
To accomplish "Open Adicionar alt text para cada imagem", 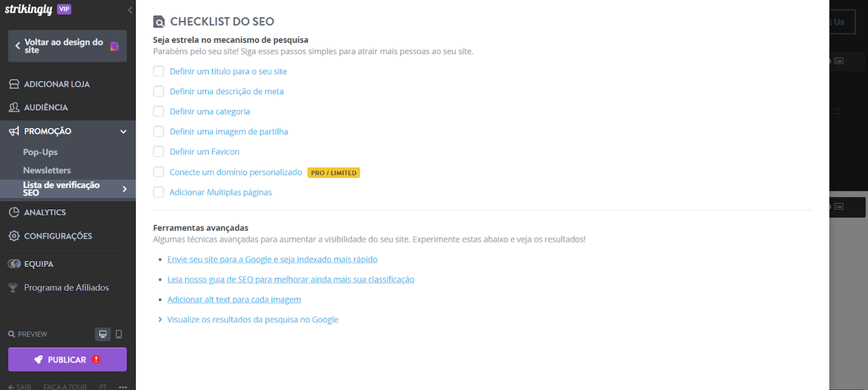I will point(234,300).
